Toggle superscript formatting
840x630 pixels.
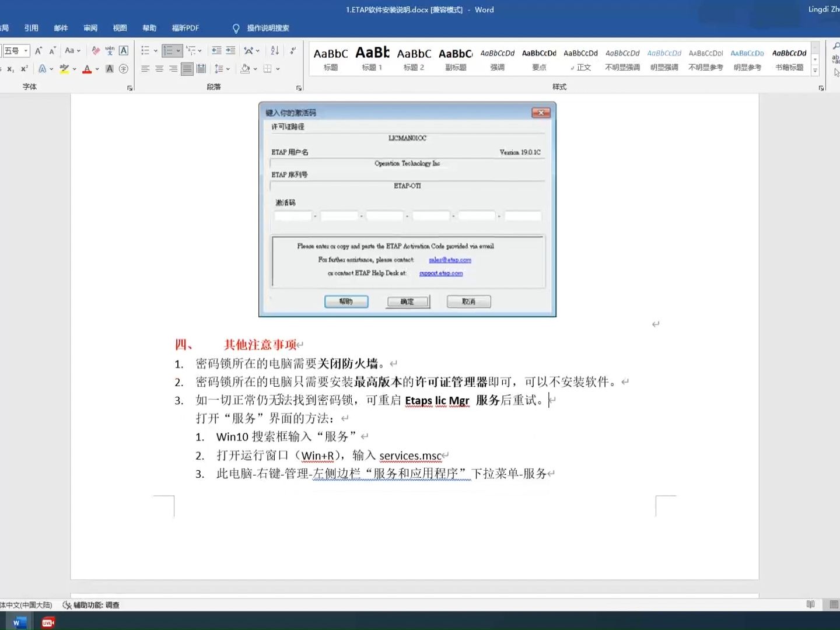(x=24, y=69)
